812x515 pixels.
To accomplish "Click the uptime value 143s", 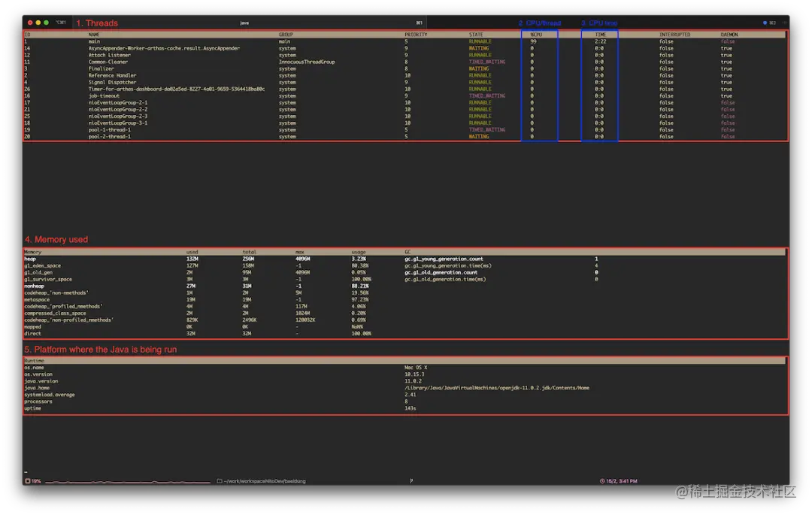I will (x=411, y=407).
